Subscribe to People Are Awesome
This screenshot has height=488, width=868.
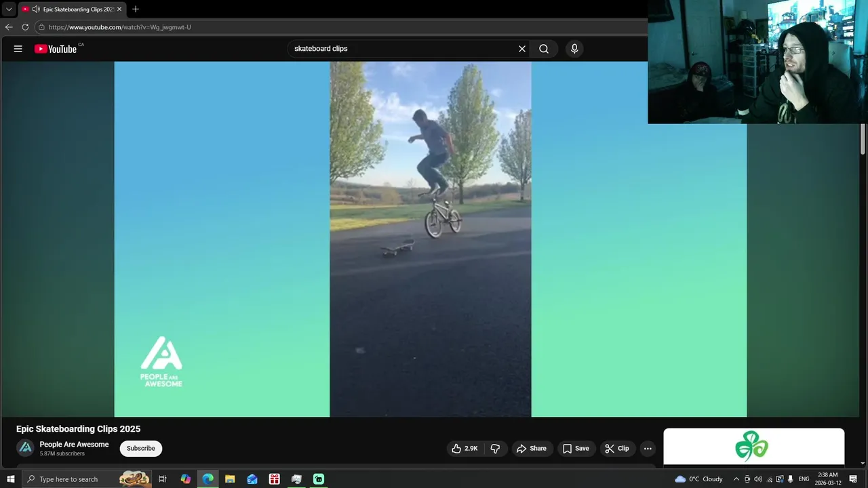141,448
